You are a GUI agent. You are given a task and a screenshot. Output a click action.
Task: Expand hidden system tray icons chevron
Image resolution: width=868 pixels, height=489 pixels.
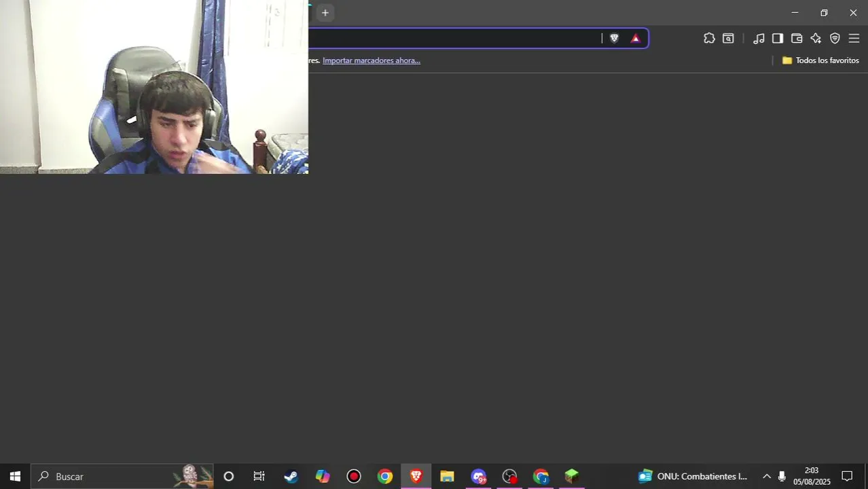(x=767, y=476)
